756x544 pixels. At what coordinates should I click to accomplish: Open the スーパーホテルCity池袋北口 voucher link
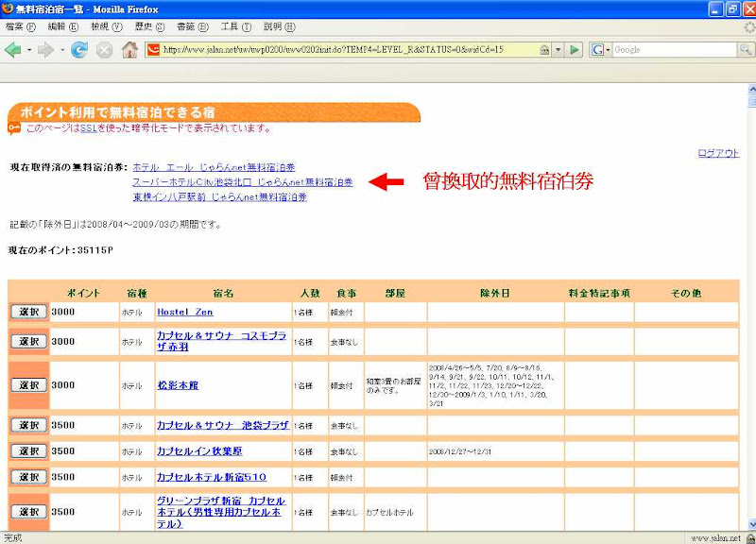[243, 182]
